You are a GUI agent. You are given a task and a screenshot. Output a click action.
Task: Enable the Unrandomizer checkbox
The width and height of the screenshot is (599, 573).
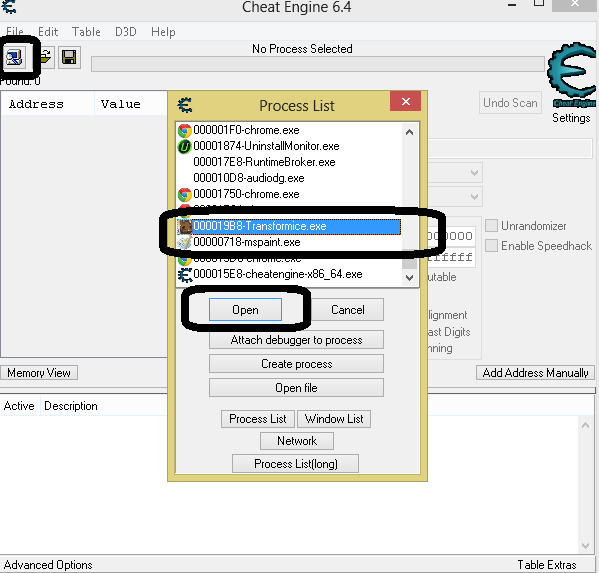(x=491, y=226)
